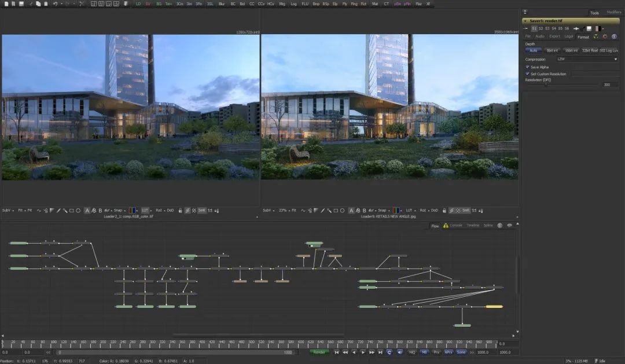The image size is (625, 364).
Task: Click the yellow Saver node in flow
Action: 494,307
